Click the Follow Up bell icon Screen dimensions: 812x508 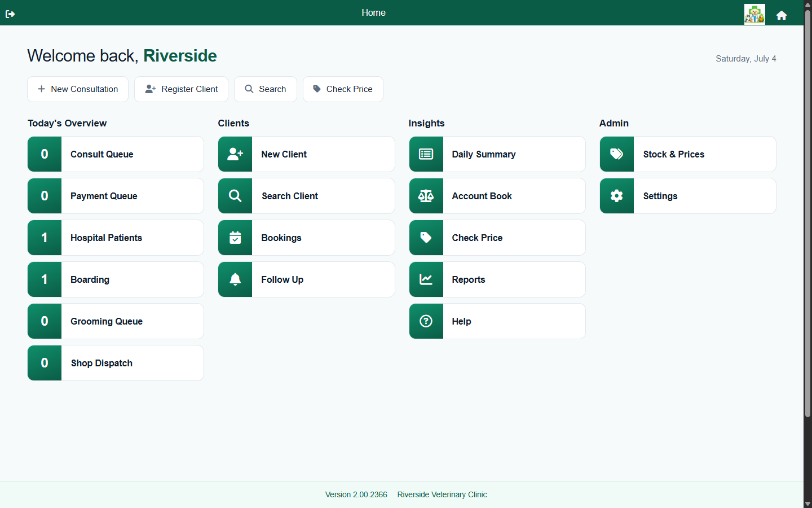(x=235, y=279)
